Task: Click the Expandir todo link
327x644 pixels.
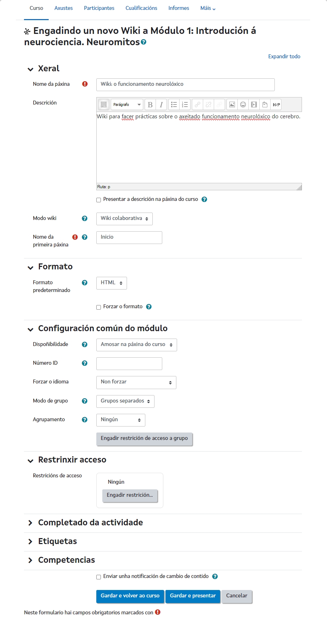Action: 284,56
